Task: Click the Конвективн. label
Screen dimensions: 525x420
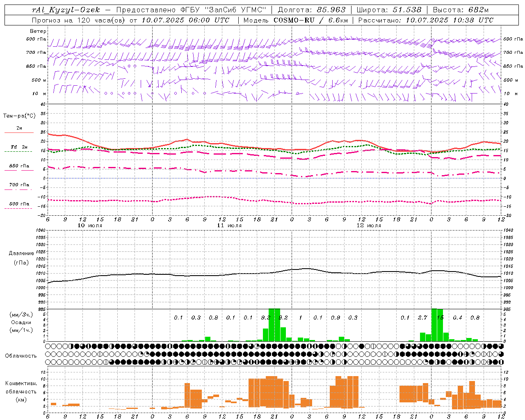Action: tap(21, 383)
